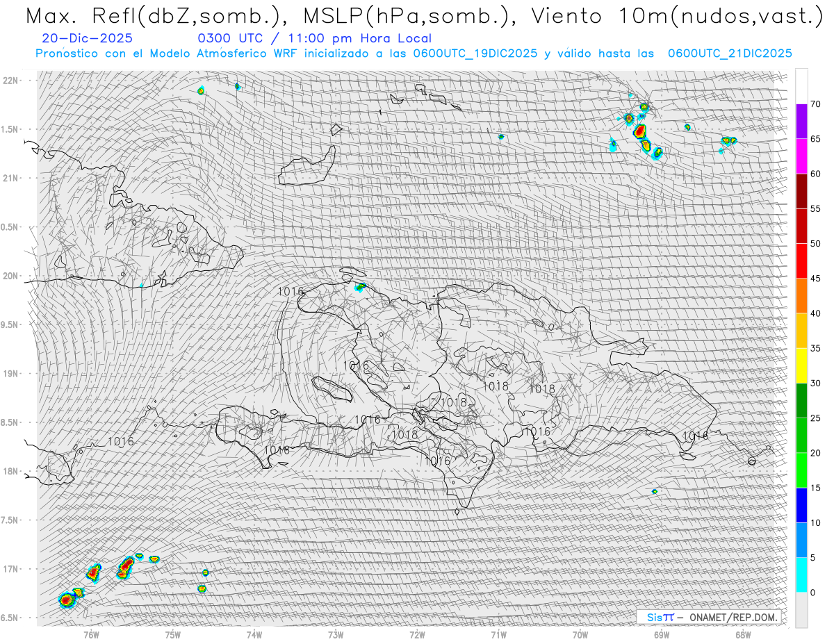This screenshot has width=834, height=644.
Task: Select the '15' colorbar scale value
Action: 815,488
